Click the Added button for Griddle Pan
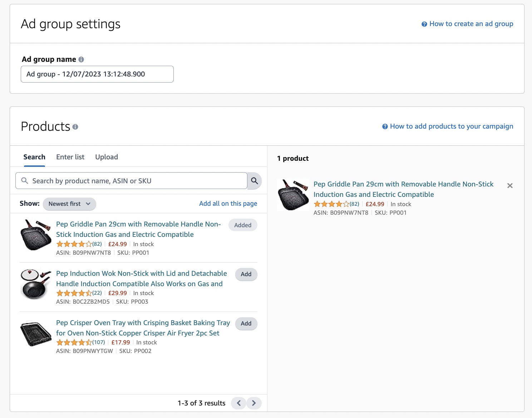 point(243,225)
